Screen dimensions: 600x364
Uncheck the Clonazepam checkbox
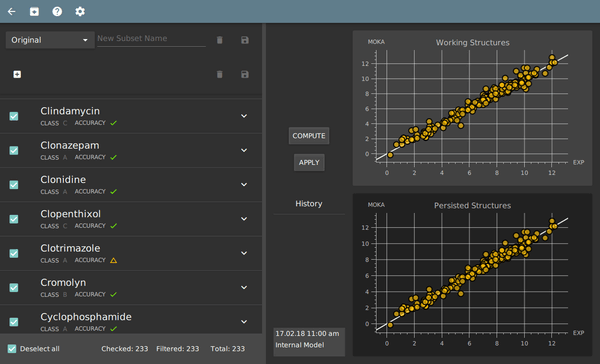pyautogui.click(x=14, y=150)
